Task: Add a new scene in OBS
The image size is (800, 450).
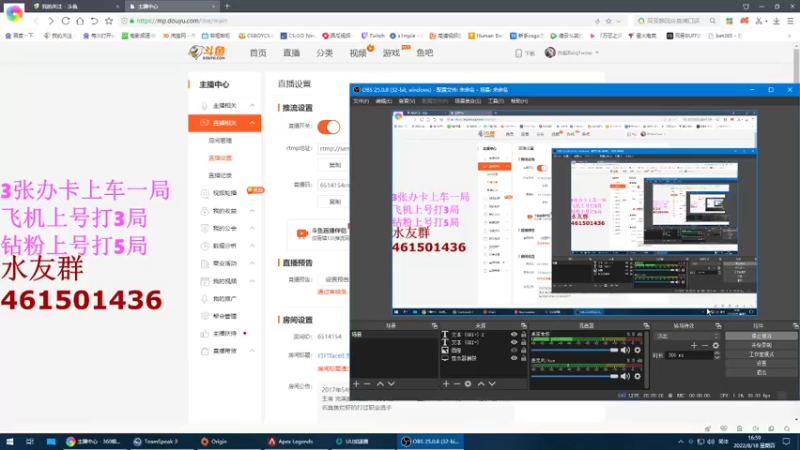Action: coord(356,384)
